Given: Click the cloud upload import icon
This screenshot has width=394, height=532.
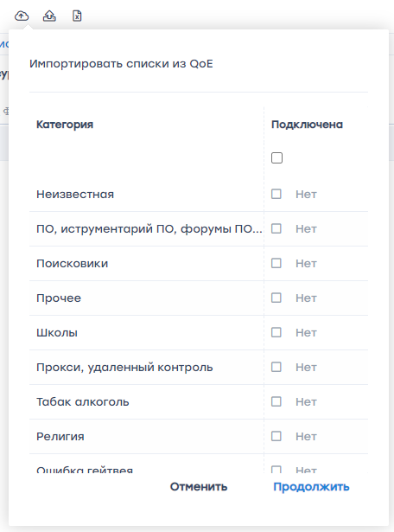Looking at the screenshot, I should point(22,16).
